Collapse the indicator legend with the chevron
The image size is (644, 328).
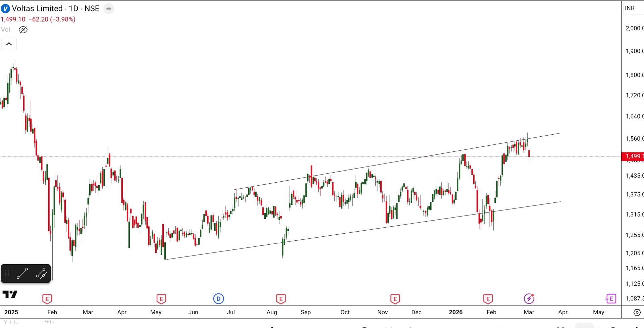coord(9,44)
